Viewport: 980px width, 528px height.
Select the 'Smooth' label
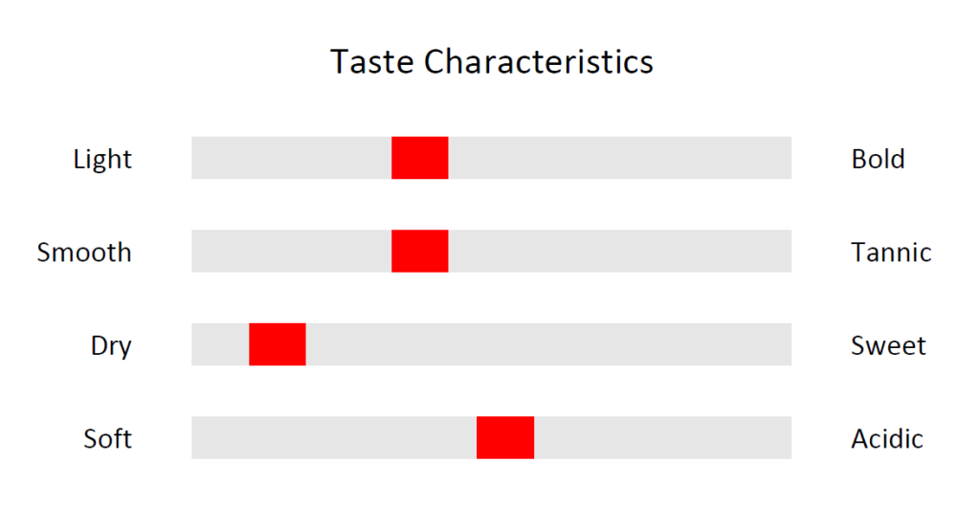pyautogui.click(x=84, y=253)
